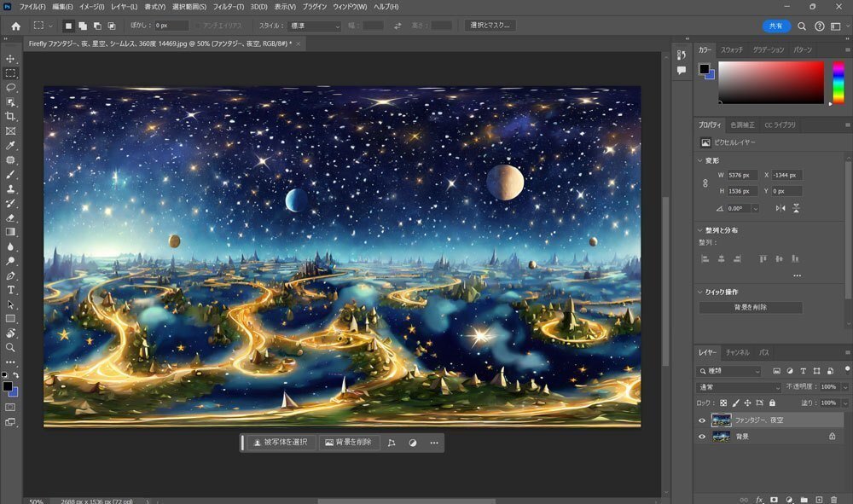Select the Move tool

tap(10, 59)
